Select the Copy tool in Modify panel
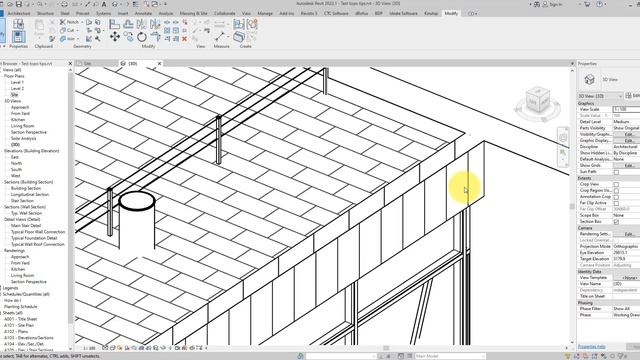Viewport: 640px width, 360px height. (x=128, y=37)
